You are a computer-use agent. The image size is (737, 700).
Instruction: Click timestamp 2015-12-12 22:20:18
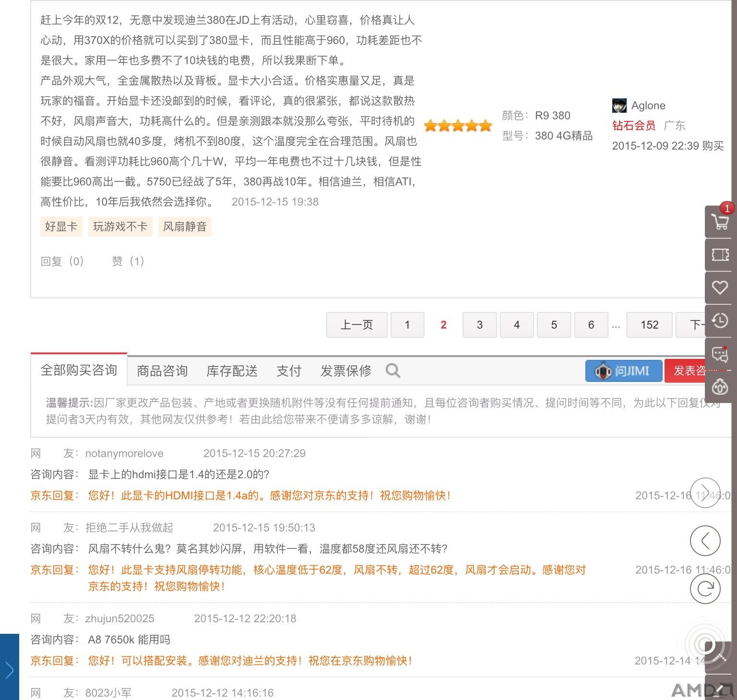[x=245, y=618]
